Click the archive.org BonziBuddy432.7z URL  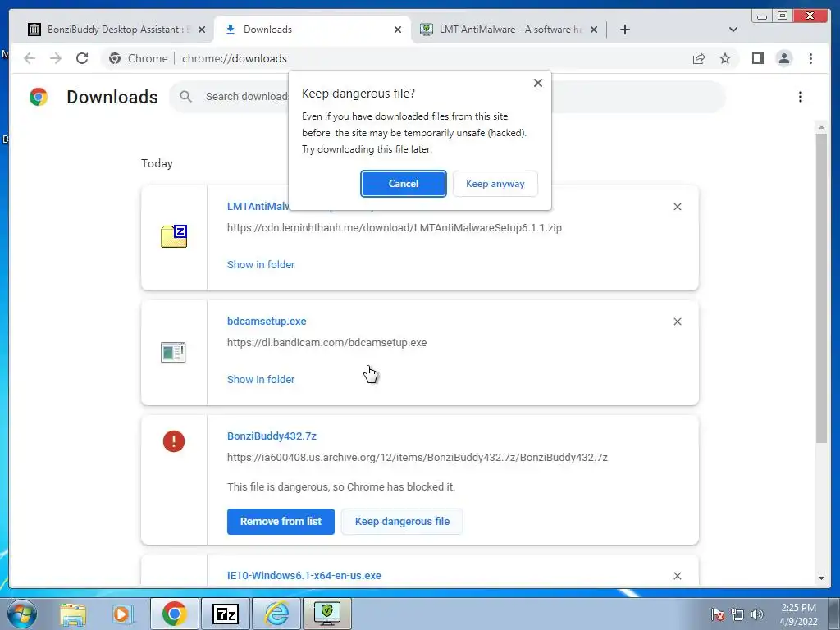[418, 458]
